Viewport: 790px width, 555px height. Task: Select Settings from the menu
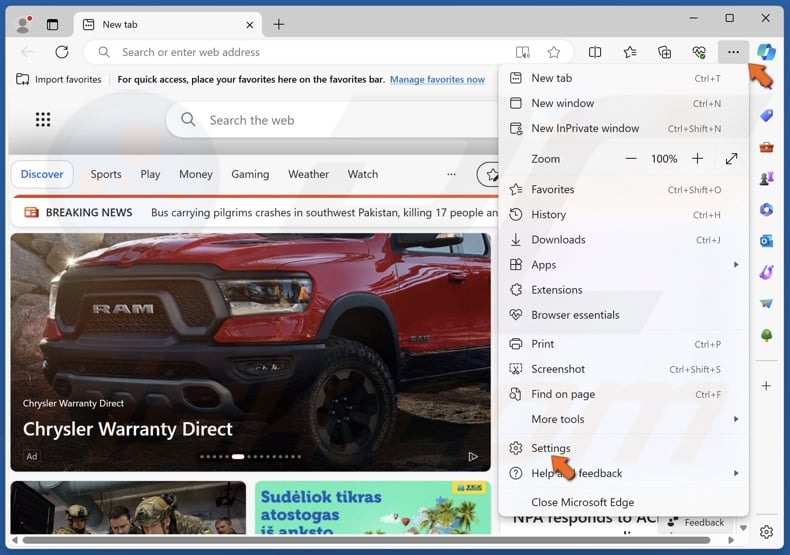[550, 448]
